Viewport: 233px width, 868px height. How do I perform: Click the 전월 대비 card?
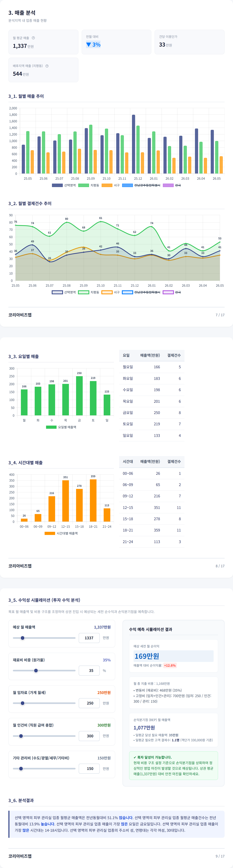point(116,42)
